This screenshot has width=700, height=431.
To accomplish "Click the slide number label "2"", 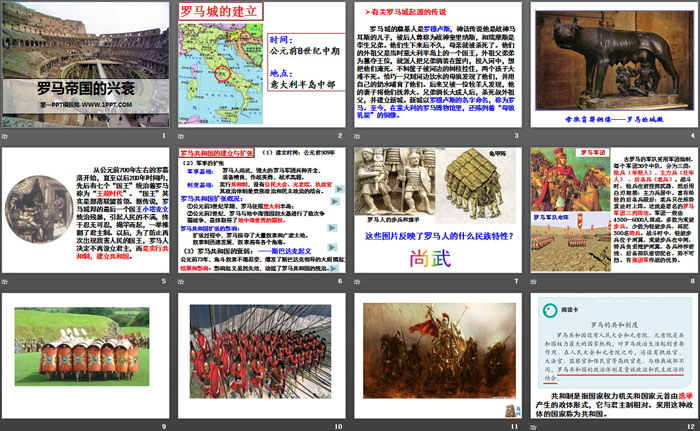I will point(340,135).
